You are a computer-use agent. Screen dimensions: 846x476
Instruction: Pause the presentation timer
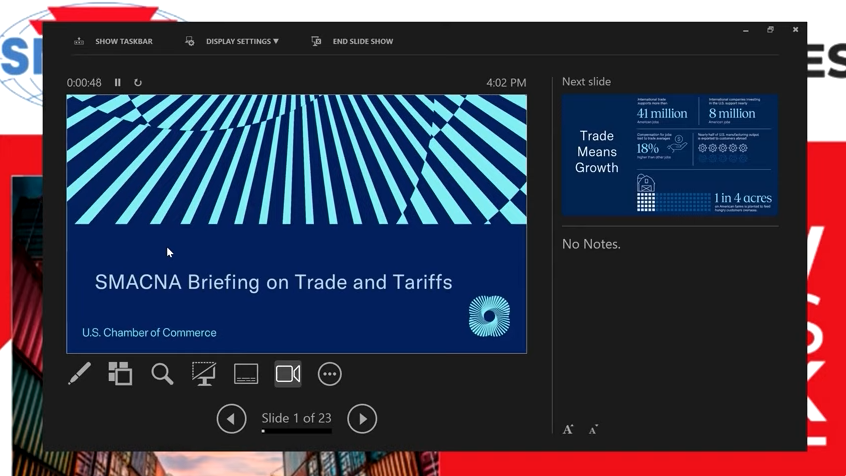pos(118,83)
